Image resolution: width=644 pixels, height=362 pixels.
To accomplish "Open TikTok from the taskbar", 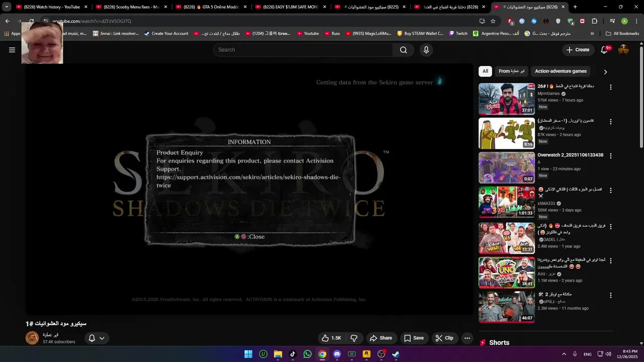I will 292,354.
